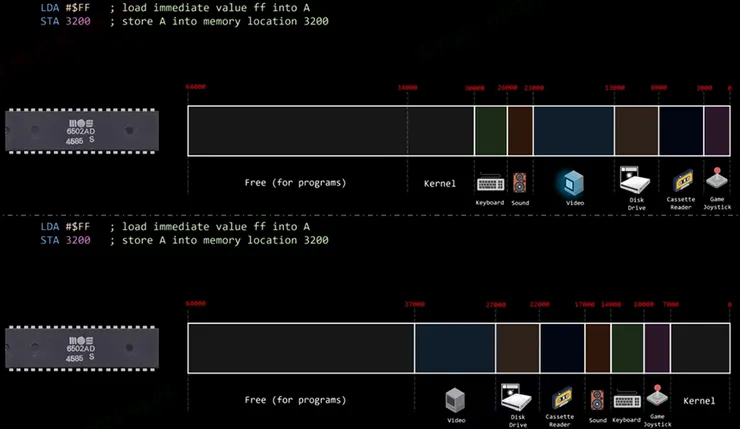Select the glowing blue Video monitor icon
The image size is (740, 429).
click(573, 183)
